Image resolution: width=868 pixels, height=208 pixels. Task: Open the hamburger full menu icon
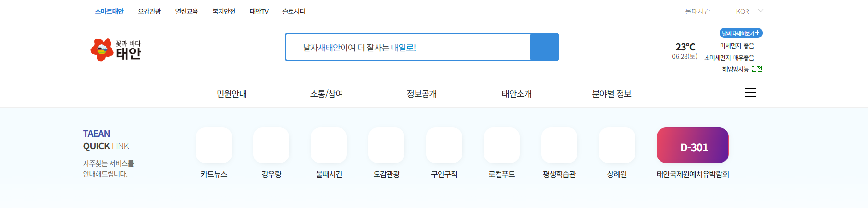tap(750, 93)
